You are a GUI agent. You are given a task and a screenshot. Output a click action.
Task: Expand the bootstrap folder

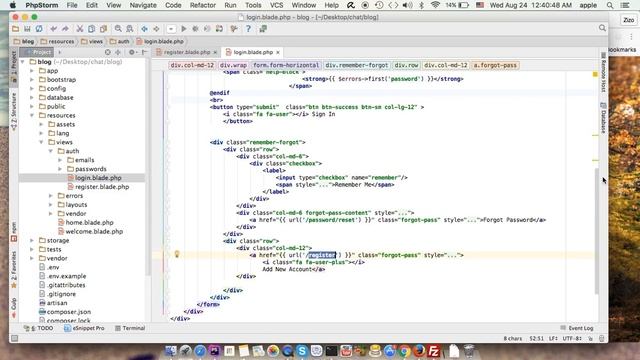pyautogui.click(x=32, y=80)
